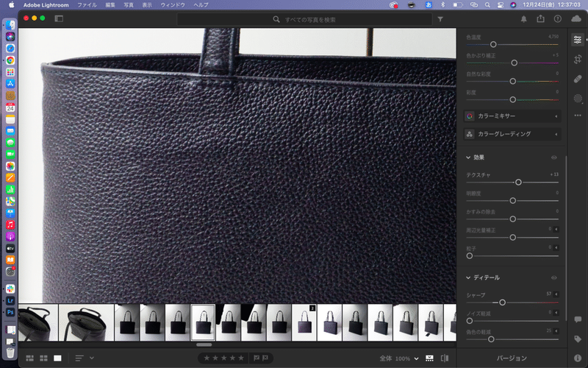Viewport: 588px width, 368px height.
Task: Click the cloud sync status icon
Action: 576,19
